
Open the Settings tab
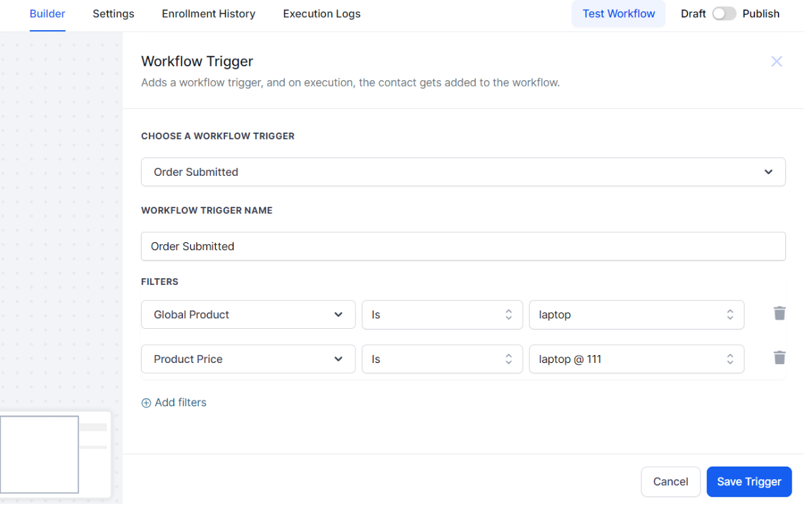pyautogui.click(x=113, y=14)
